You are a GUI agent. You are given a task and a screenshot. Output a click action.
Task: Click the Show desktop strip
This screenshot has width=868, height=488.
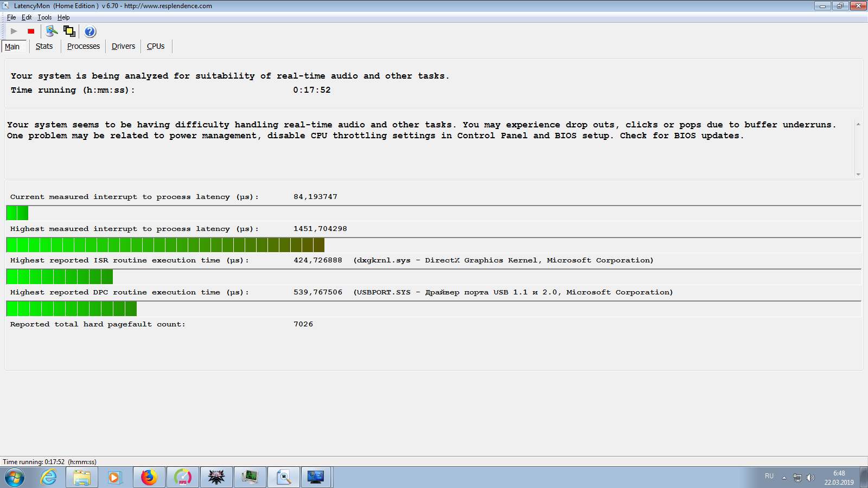coord(864,478)
